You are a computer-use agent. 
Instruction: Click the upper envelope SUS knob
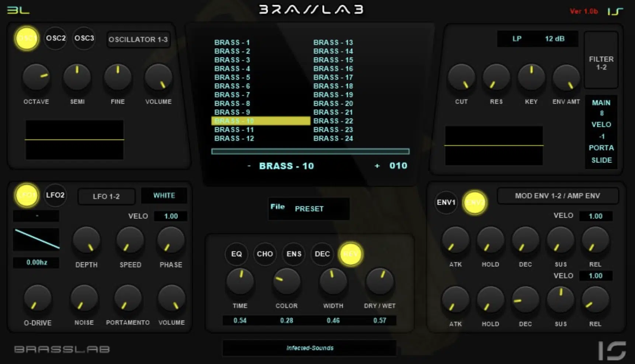561,240
